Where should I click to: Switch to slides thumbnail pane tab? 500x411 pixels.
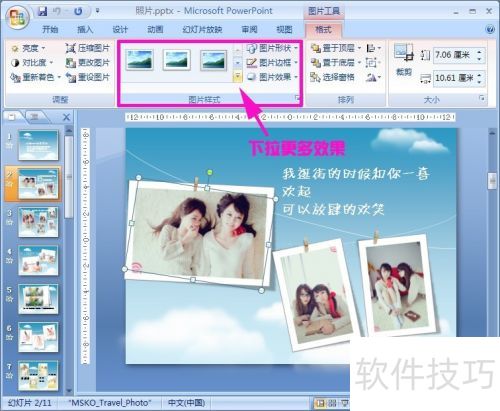pos(13,116)
